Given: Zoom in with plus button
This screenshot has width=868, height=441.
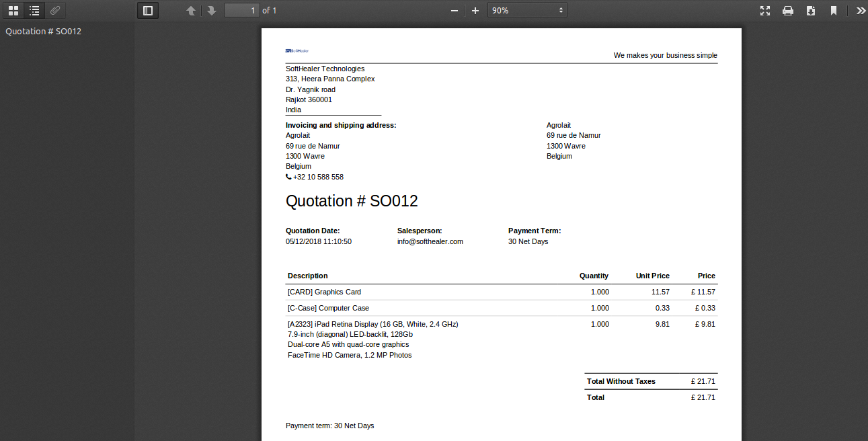Looking at the screenshot, I should point(475,10).
